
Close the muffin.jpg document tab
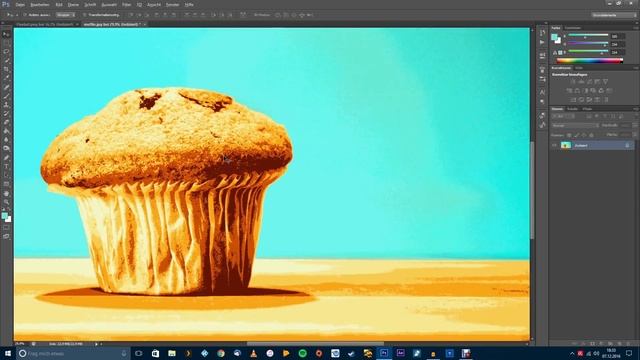tap(145, 24)
